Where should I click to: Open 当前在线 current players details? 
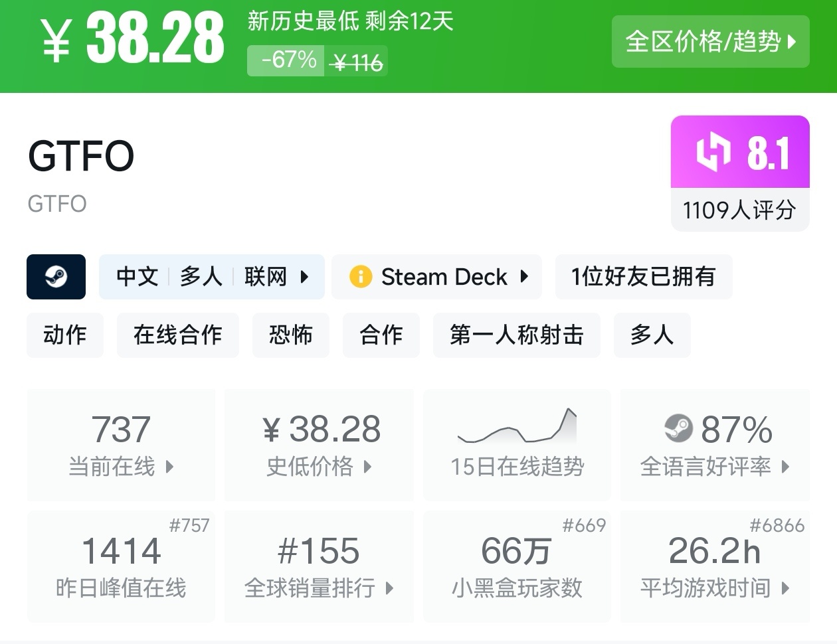pos(121,445)
